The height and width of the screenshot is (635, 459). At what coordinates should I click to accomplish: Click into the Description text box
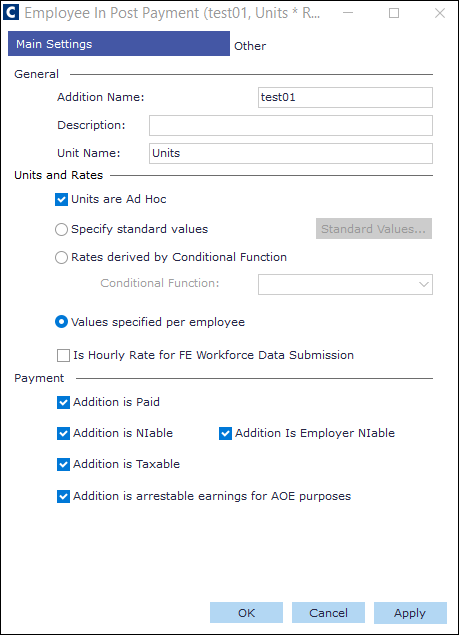[290, 126]
